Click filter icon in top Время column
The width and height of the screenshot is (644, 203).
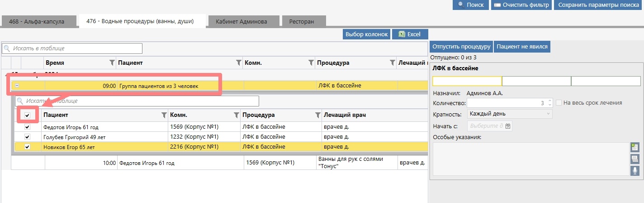[112, 63]
